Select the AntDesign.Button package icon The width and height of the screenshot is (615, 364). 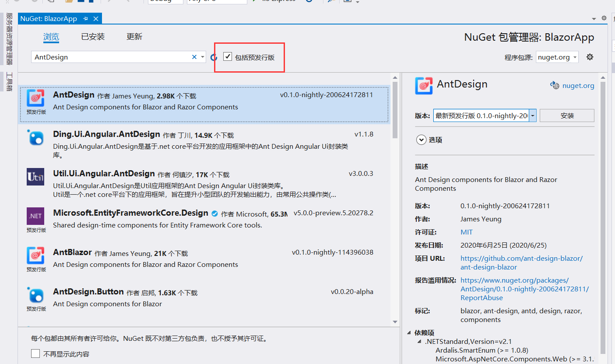click(35, 295)
